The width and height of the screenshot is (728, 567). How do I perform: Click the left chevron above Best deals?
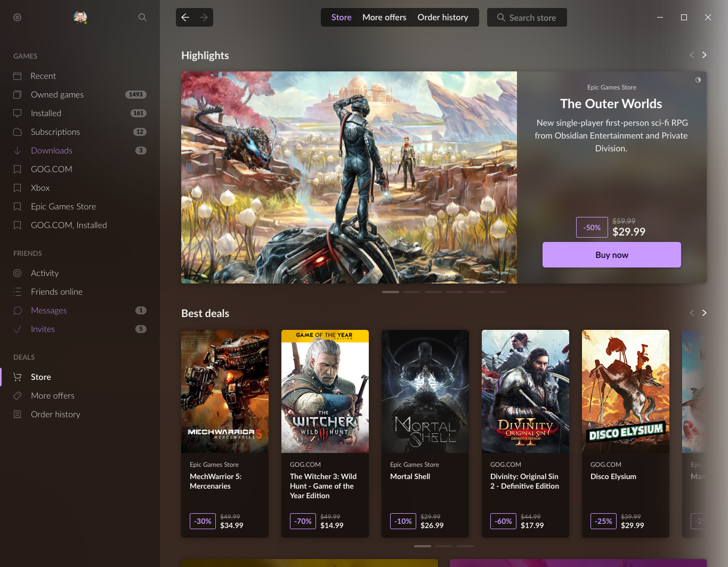[691, 313]
